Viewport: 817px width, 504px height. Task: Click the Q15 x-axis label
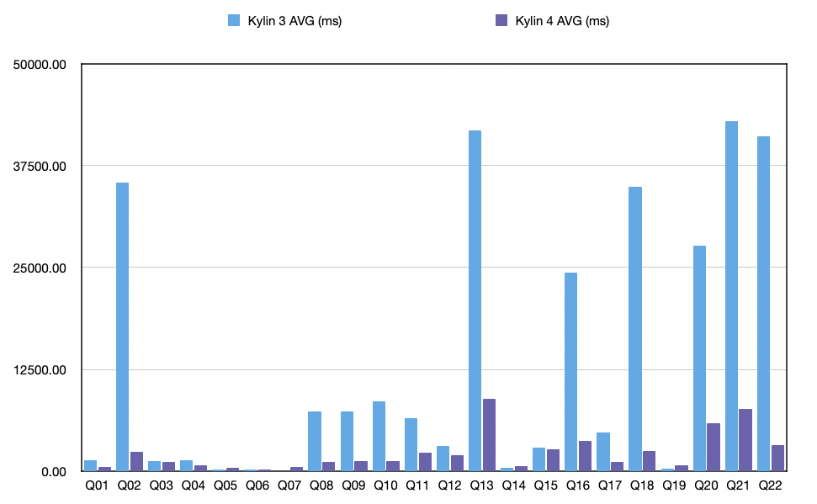(x=545, y=485)
